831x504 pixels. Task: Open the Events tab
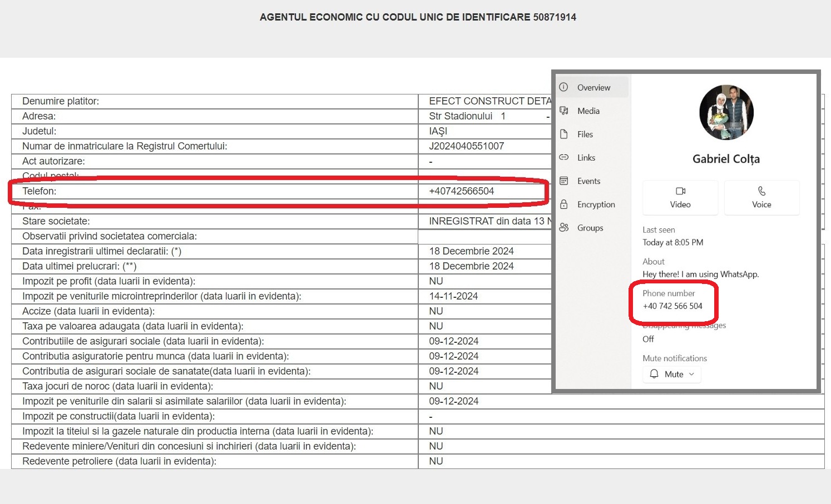[593, 181]
